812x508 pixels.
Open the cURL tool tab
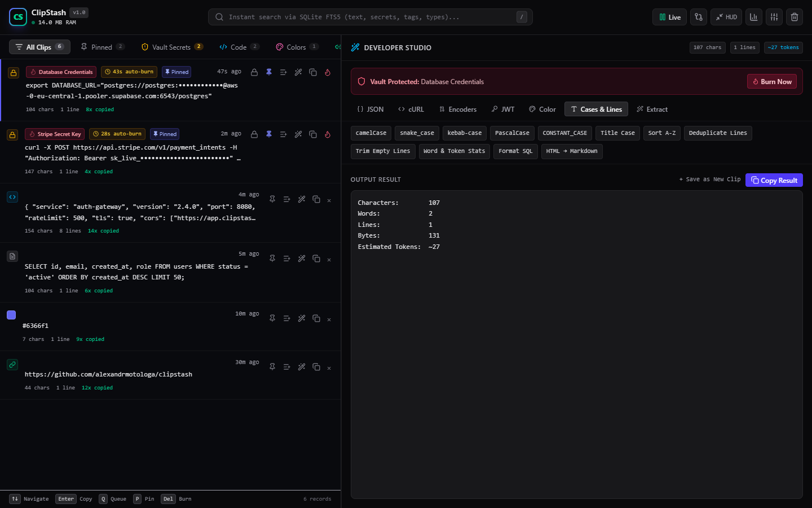[x=411, y=110]
